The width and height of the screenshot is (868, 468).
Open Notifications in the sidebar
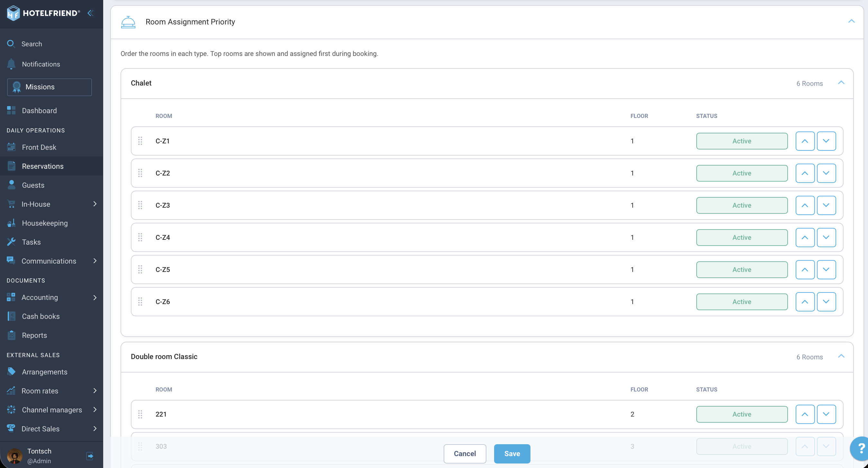(51, 64)
